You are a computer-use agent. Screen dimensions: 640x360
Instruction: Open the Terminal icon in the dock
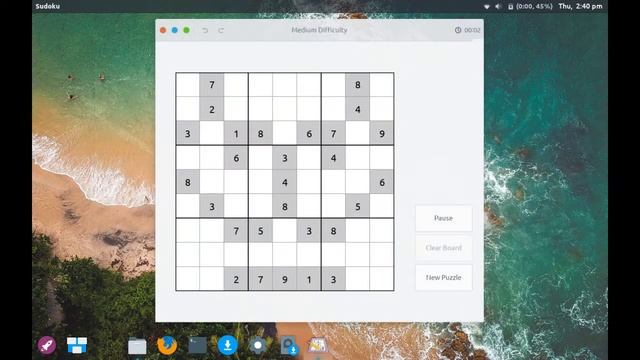point(197,345)
